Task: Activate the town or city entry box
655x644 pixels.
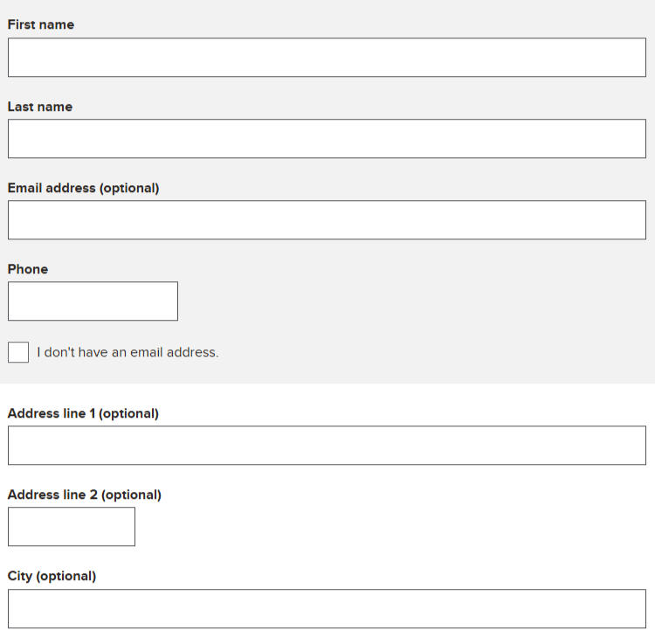Action: coord(327,608)
